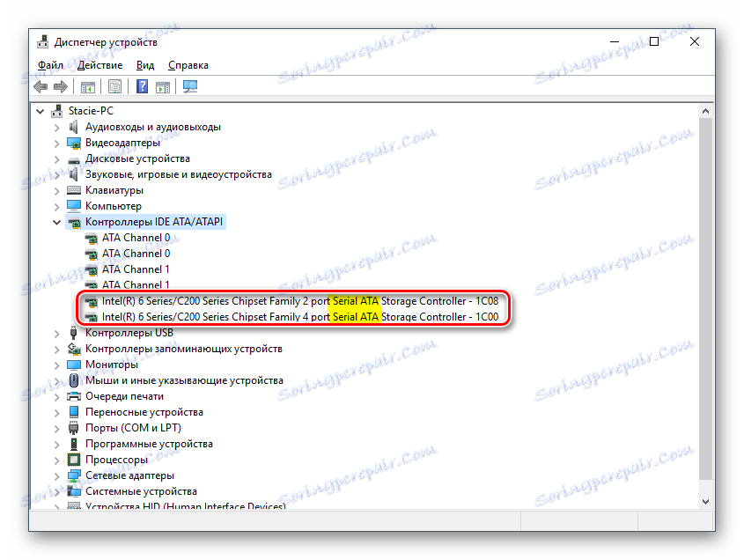
Task: Open the Вид menu
Action: 145,65
